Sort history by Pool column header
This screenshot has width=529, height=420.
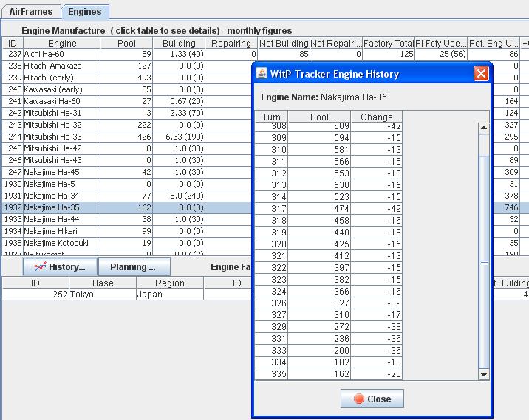tap(319, 117)
